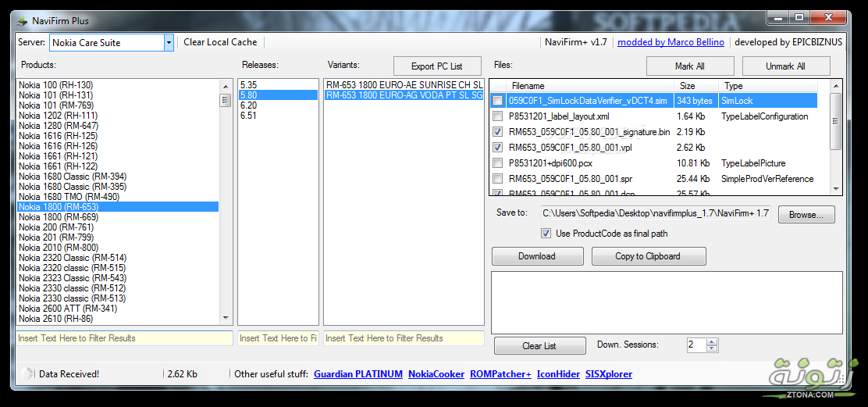Click the empty download list box
Viewport: 868px width, 407px height.
coord(667,302)
